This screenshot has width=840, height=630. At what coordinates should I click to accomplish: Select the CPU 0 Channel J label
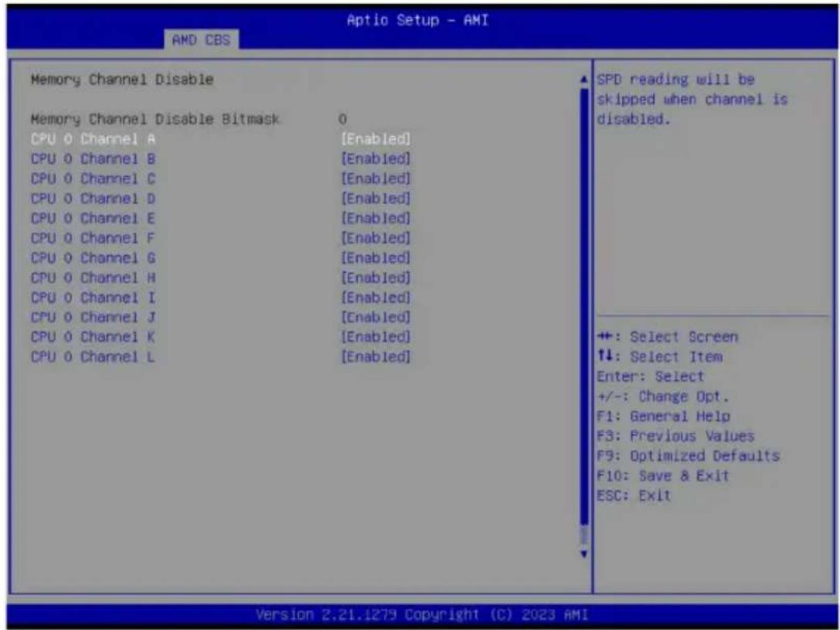pos(94,317)
